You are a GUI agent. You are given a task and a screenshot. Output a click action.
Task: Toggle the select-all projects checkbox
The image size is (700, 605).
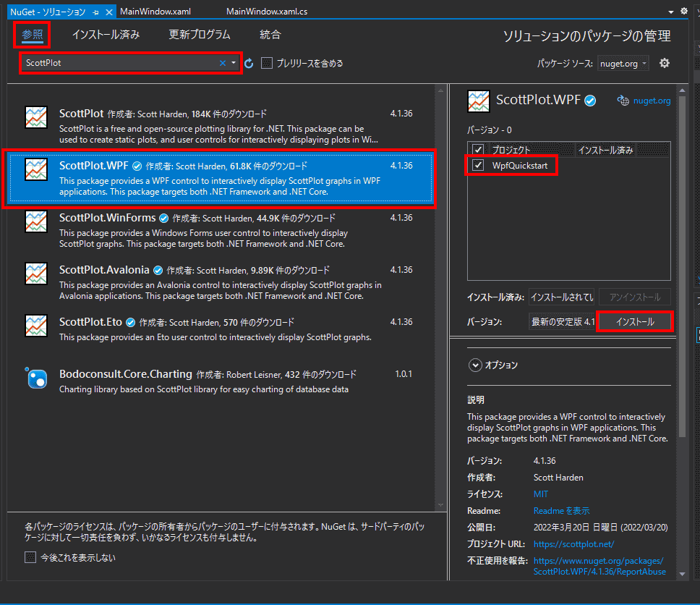point(478,149)
